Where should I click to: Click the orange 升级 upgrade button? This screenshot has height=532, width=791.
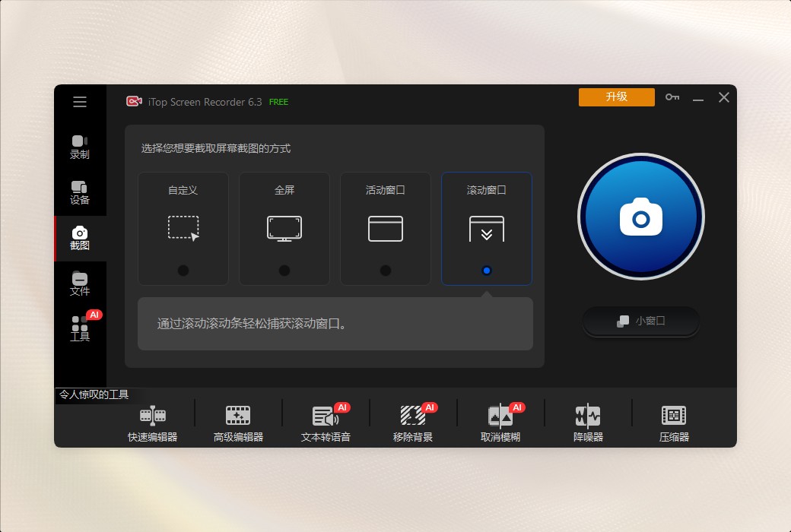tap(616, 97)
